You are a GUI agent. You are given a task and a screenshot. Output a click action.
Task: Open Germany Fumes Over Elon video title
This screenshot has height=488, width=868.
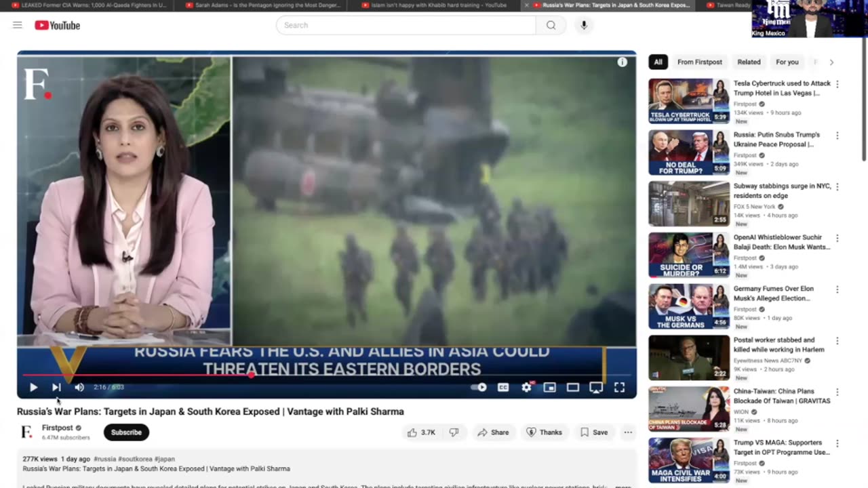coord(774,293)
